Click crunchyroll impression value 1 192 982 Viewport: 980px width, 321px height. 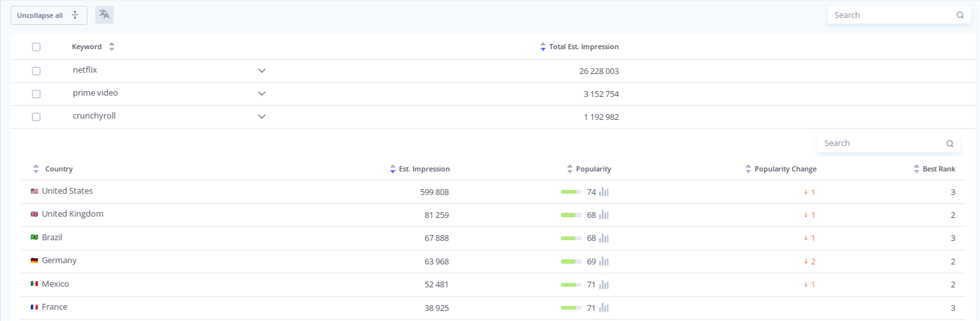tap(601, 117)
